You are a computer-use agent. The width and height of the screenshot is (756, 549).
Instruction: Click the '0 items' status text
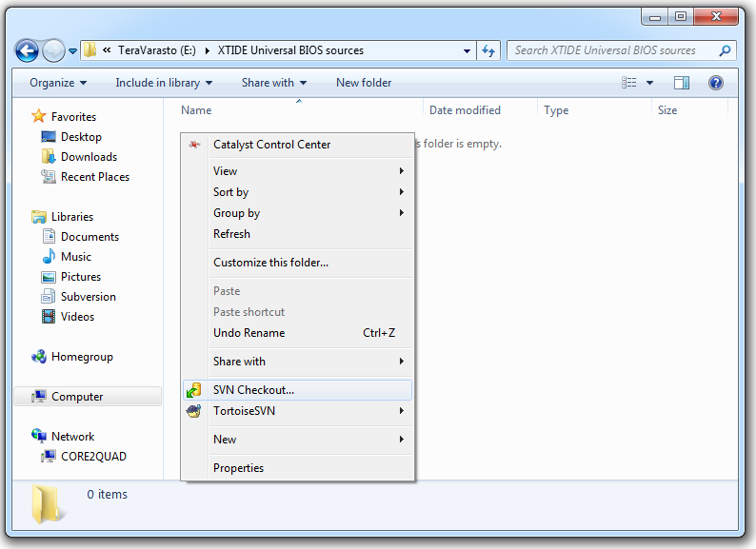point(107,495)
